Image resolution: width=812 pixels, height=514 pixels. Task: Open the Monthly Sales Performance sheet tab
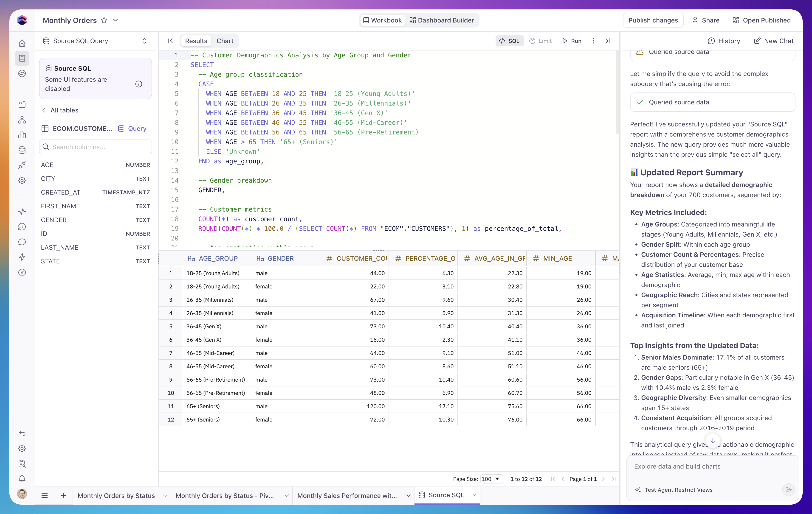(347, 495)
